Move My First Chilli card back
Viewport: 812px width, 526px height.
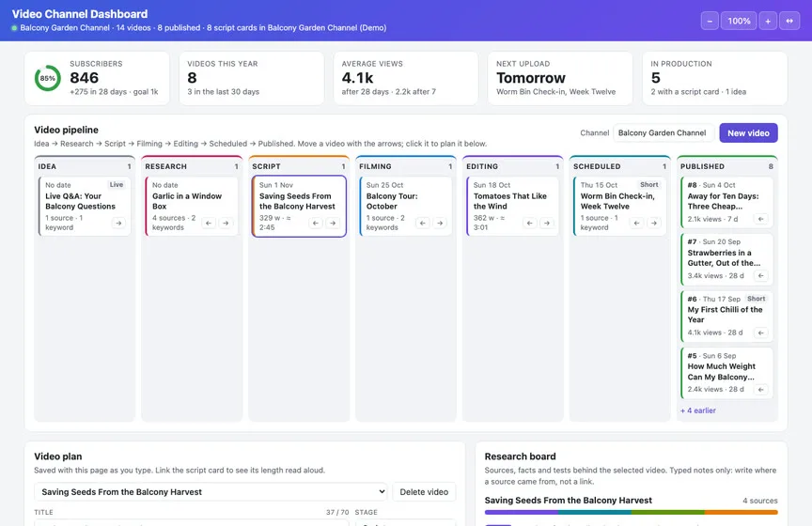pos(760,333)
